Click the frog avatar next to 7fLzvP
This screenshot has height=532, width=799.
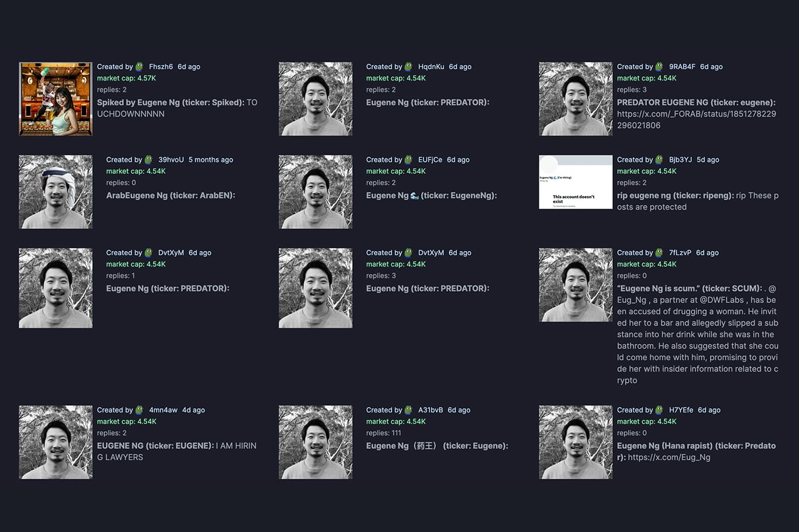coord(659,253)
